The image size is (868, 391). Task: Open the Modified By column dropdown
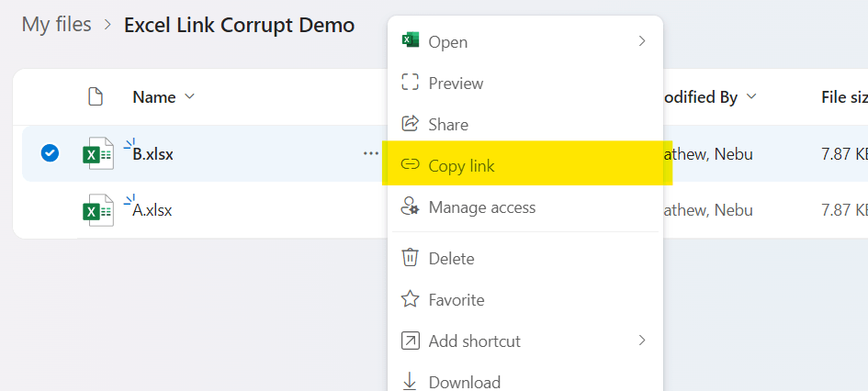click(751, 96)
